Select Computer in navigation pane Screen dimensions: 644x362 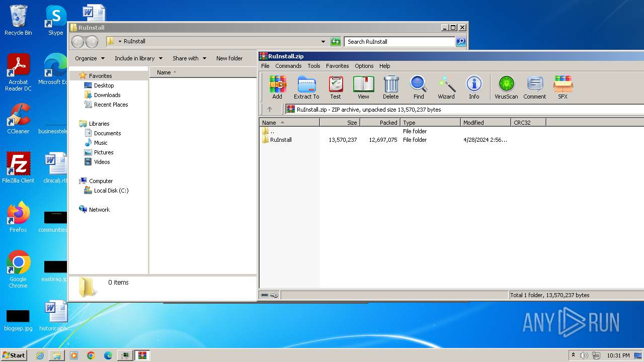tap(101, 181)
